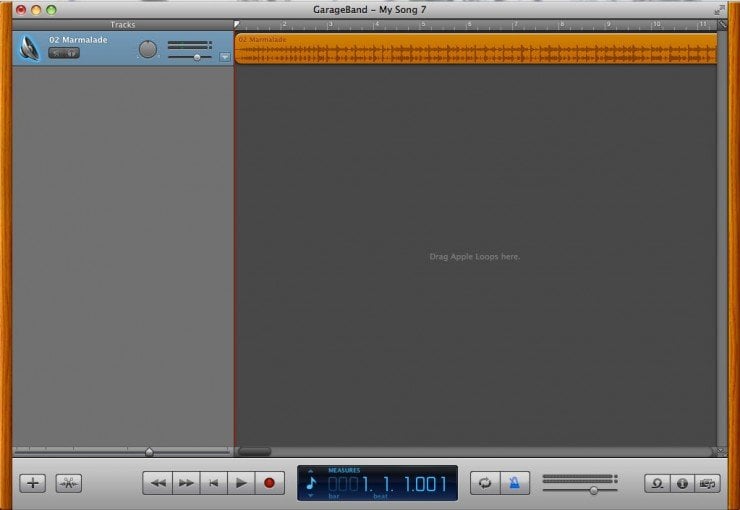Start recording with the red Record button
The height and width of the screenshot is (510, 740).
click(x=269, y=483)
